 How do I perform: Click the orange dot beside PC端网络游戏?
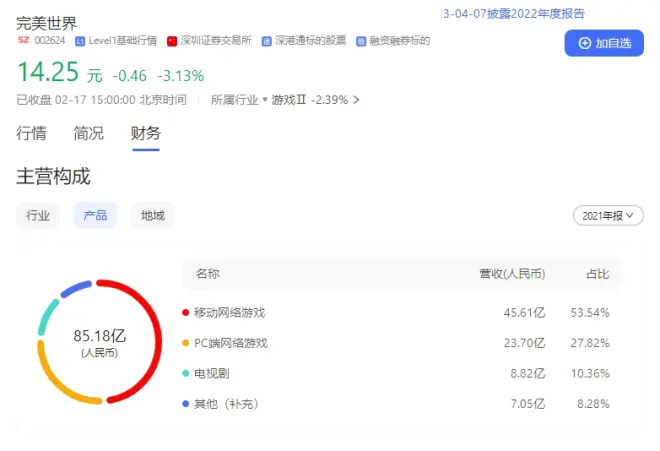[x=186, y=343]
